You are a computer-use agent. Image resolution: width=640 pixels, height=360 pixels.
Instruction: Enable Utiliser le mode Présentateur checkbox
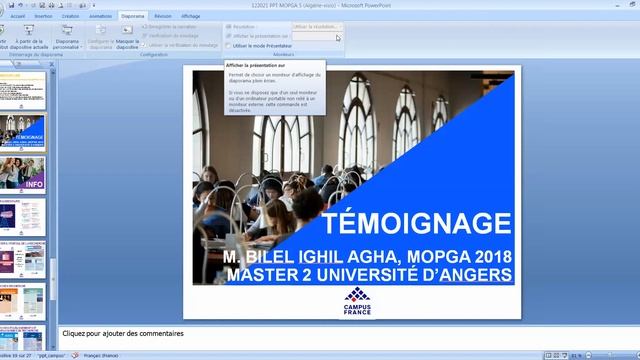click(x=229, y=46)
